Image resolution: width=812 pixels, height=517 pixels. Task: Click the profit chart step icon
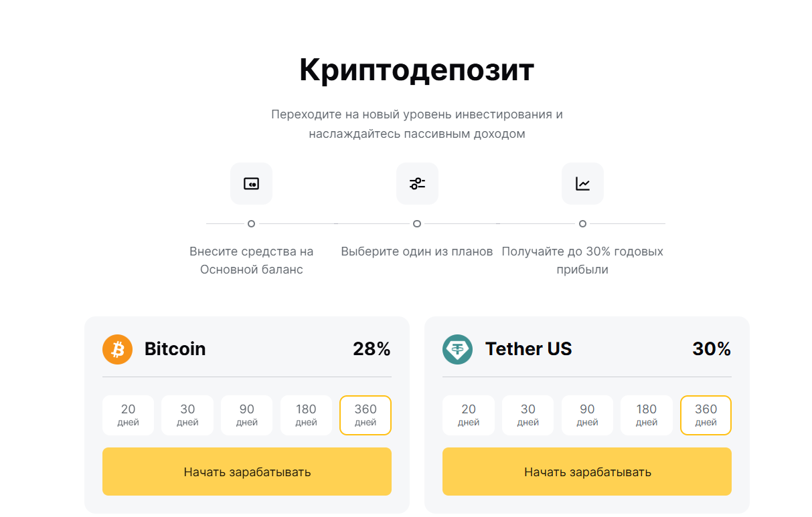pos(582,183)
